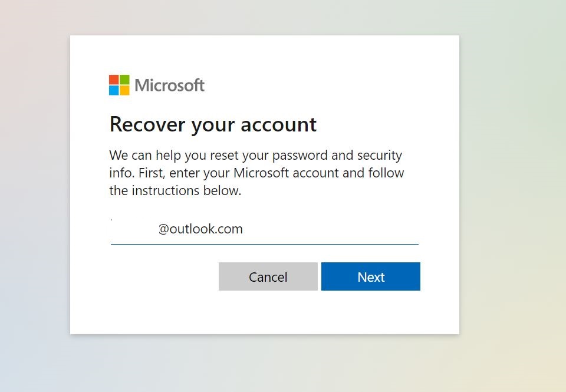The height and width of the screenshot is (392, 566).
Task: Select the "Recover your account" heading
Action: coord(213,124)
